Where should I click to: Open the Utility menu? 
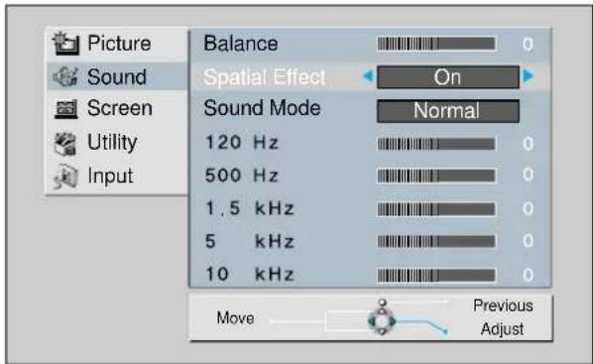(112, 143)
